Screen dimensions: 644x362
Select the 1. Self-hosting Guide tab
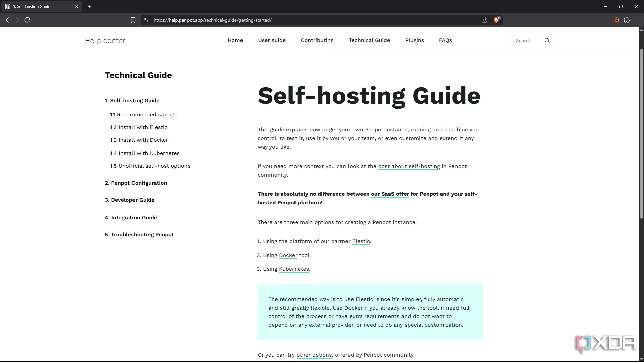coord(41,7)
